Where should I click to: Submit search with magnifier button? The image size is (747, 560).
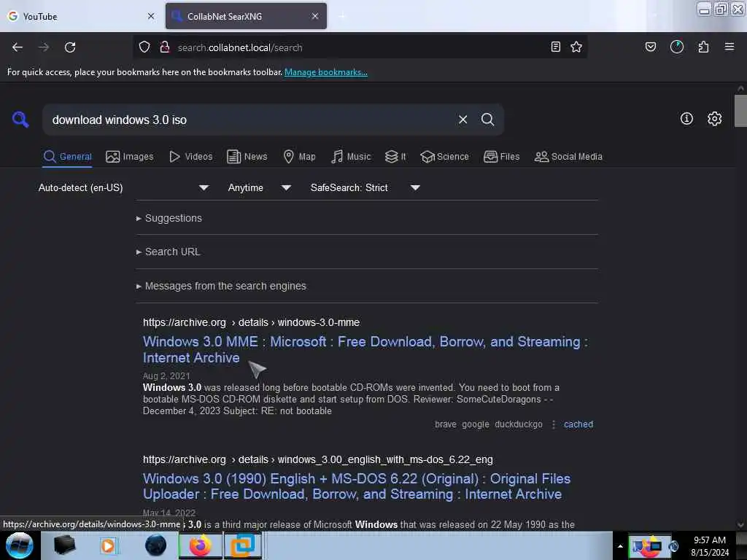(487, 120)
